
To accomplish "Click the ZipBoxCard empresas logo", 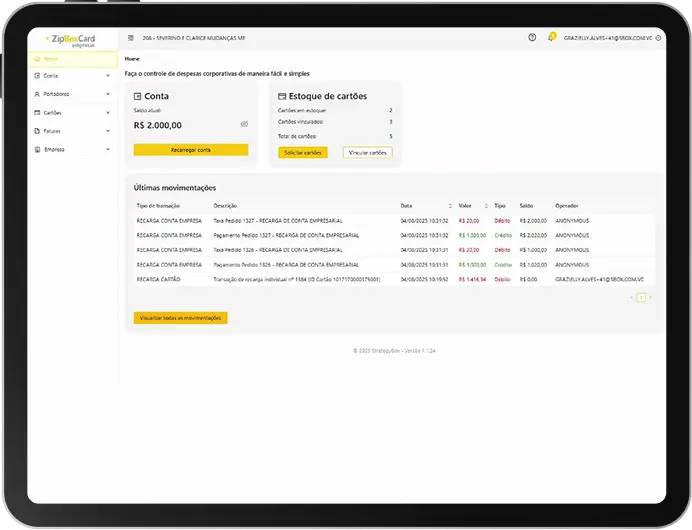I will (x=72, y=38).
